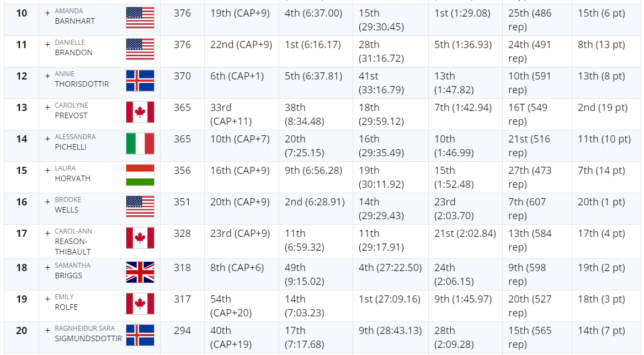Screen dimensions: 644x355
Task: Click the Hungary flag beside Laura Horvath
Action: (x=140, y=175)
